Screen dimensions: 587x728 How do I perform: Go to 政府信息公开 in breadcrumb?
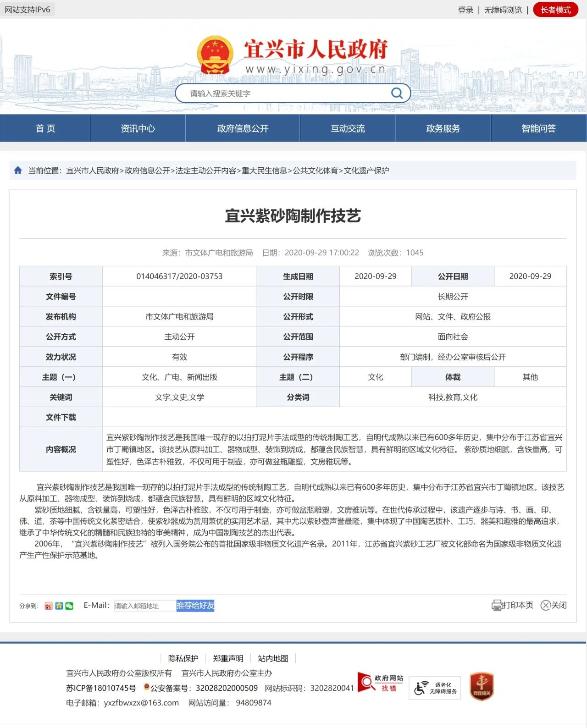pos(147,171)
